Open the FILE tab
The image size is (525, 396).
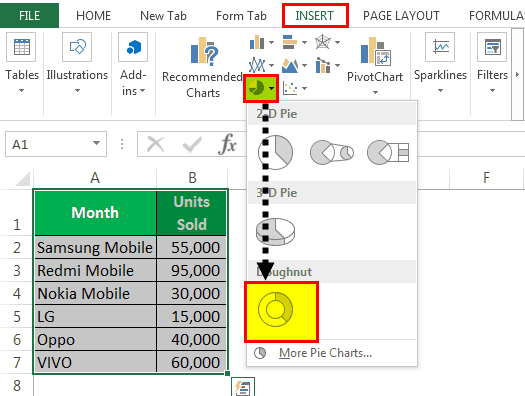pyautogui.click(x=29, y=15)
